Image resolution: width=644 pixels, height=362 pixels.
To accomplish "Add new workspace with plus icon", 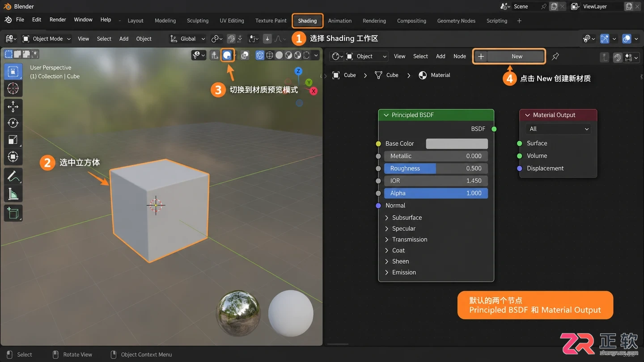I will coord(519,21).
